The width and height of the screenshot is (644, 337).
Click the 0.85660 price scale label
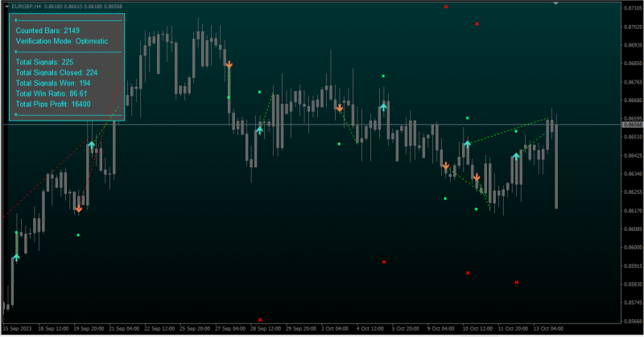pos(633,322)
